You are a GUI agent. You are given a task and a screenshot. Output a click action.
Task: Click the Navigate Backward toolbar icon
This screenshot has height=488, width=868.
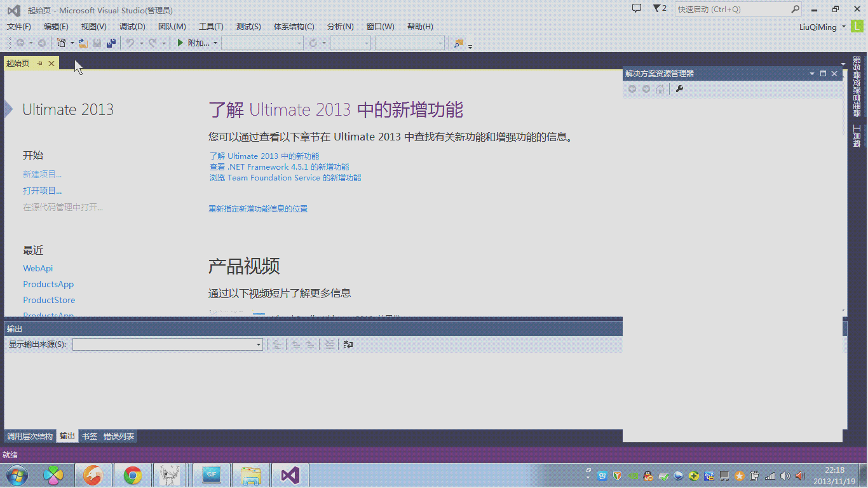point(20,43)
